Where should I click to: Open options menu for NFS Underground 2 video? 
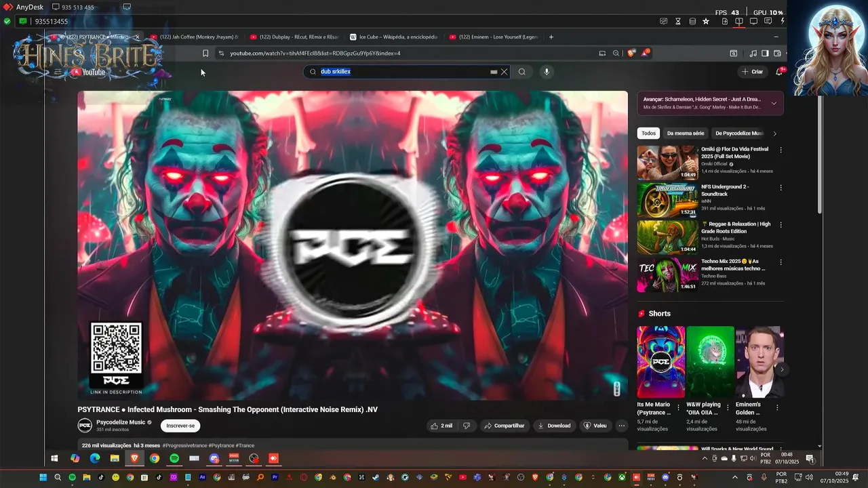(781, 187)
